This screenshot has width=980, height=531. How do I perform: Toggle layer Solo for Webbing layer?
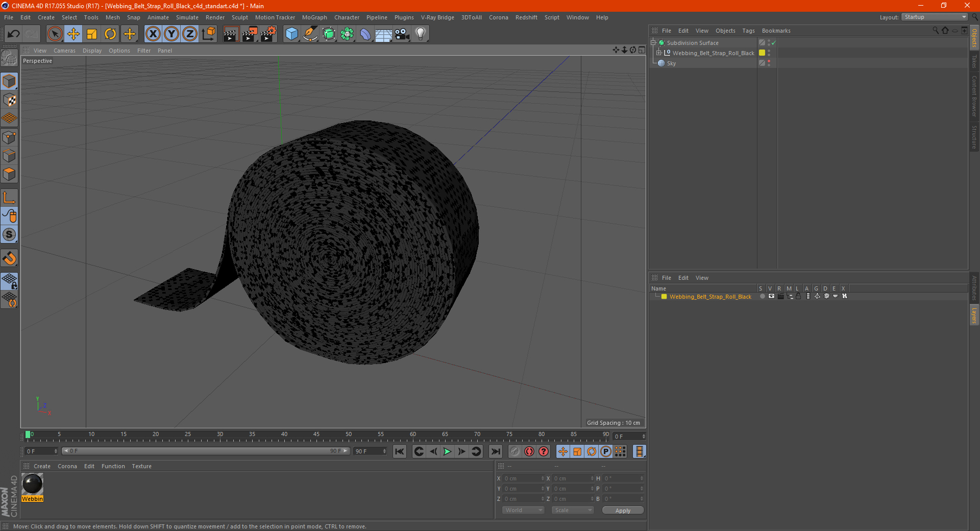point(762,297)
